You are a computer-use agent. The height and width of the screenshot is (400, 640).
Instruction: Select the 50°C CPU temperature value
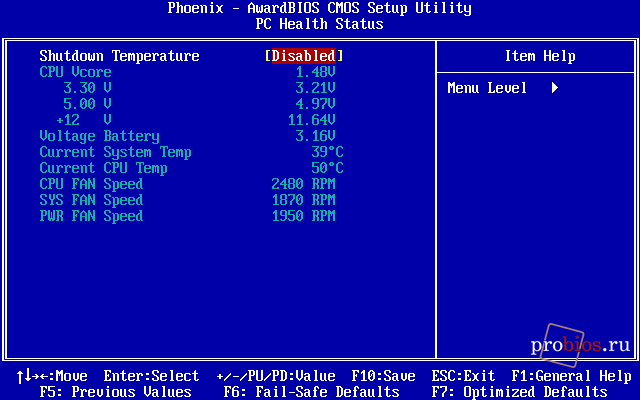coord(327,168)
